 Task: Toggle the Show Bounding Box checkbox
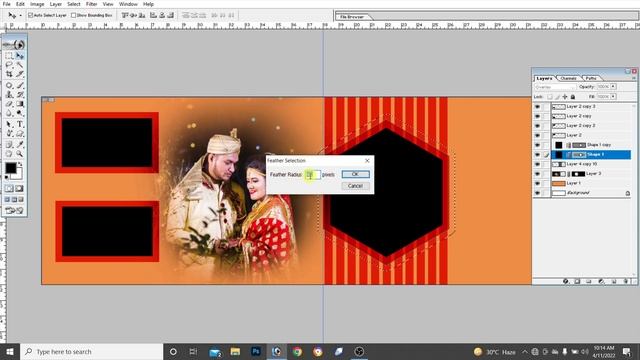(x=74, y=15)
